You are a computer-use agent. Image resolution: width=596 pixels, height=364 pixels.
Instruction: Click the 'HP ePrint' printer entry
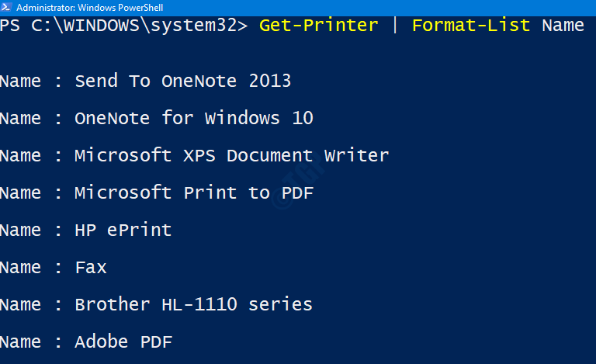123,231
